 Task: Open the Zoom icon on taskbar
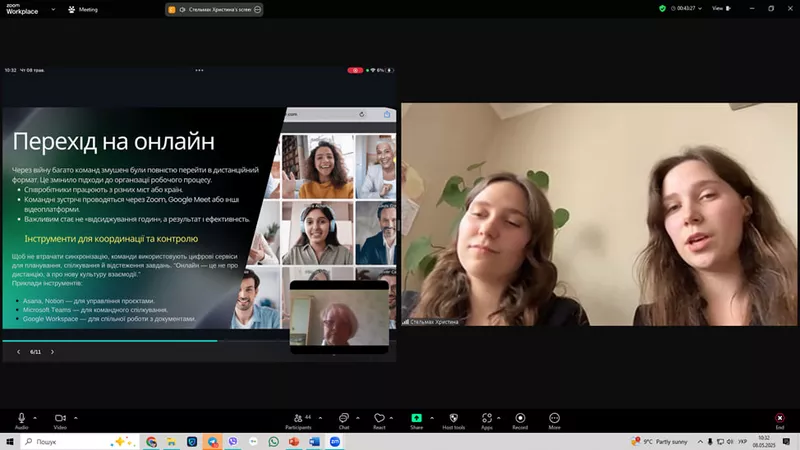pyautogui.click(x=335, y=442)
